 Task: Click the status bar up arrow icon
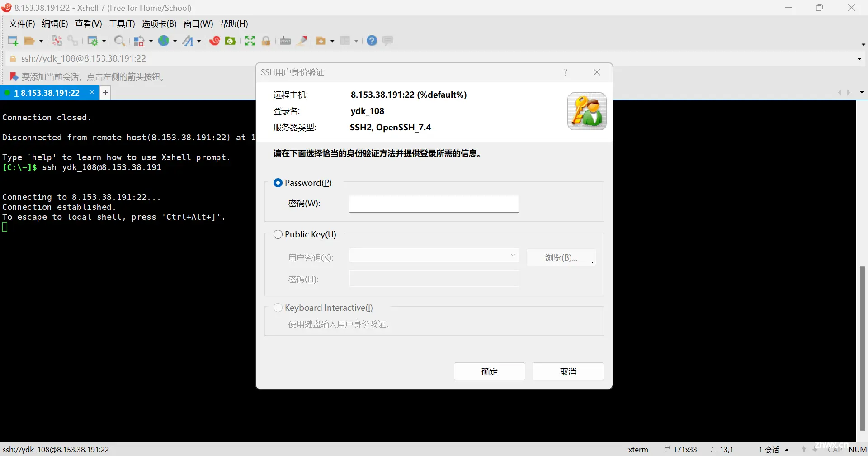[x=803, y=450]
